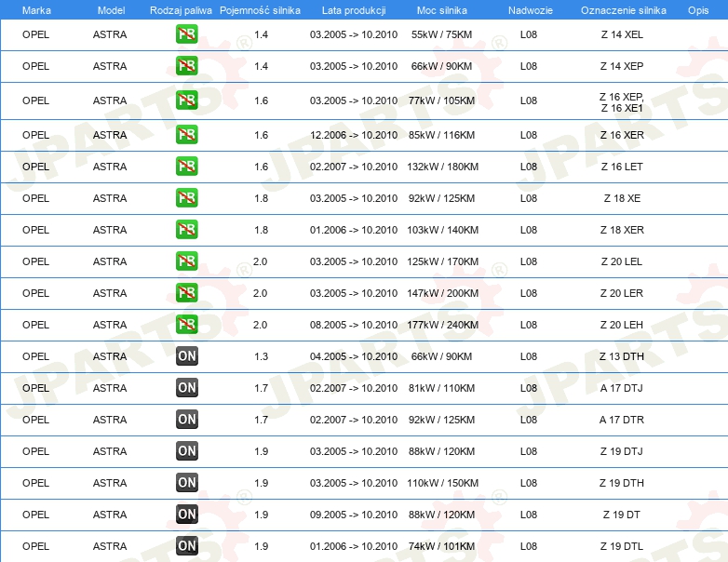Click petrol fuel icon in Z 20 LER row
The width and height of the screenshot is (728, 562).
coord(186,292)
